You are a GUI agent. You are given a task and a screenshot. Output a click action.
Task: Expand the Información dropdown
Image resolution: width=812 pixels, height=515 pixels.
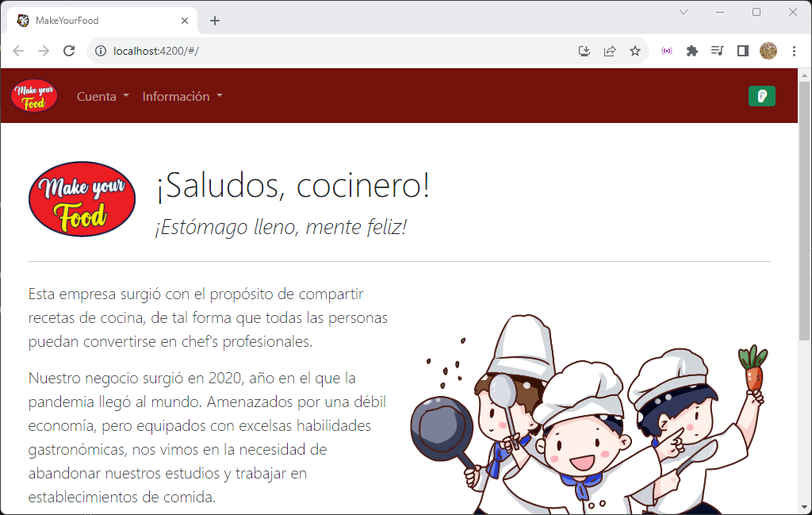177,96
